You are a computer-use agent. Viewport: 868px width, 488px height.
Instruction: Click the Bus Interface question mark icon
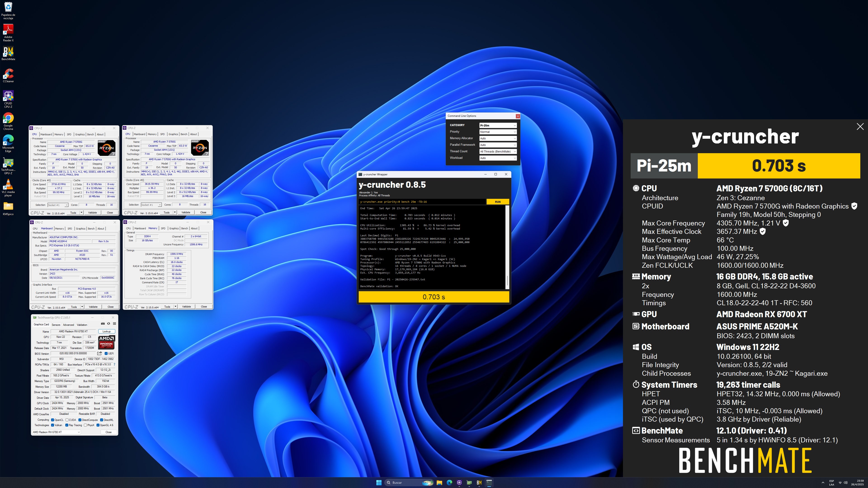(x=114, y=364)
